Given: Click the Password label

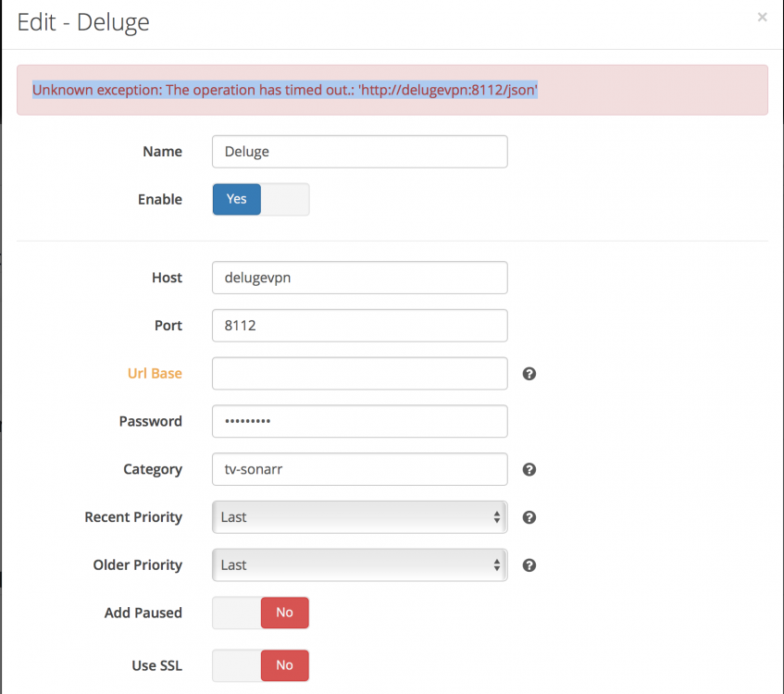Looking at the screenshot, I should [151, 421].
